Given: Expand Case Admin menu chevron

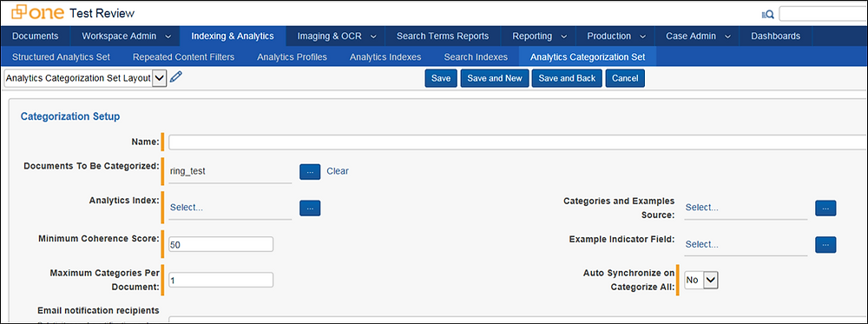Looking at the screenshot, I should [x=728, y=36].
